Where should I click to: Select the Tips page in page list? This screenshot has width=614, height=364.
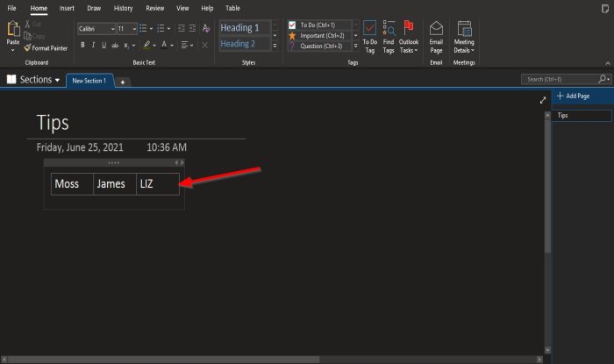pos(582,116)
